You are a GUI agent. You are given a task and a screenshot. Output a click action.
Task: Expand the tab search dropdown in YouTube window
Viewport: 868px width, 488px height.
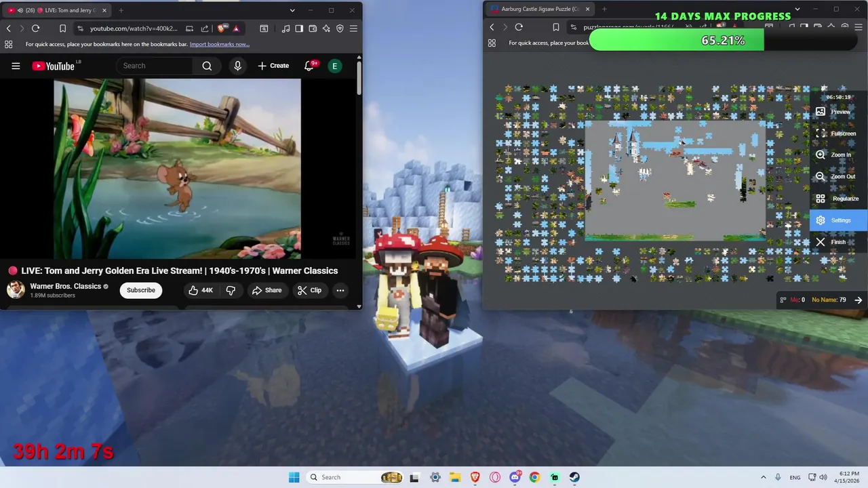click(x=292, y=10)
